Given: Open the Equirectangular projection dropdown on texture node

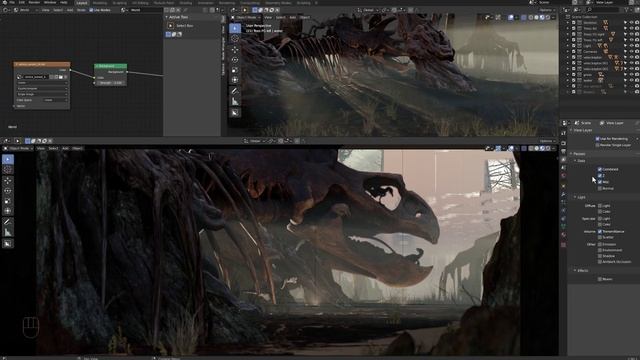Looking at the screenshot, I should [42, 88].
